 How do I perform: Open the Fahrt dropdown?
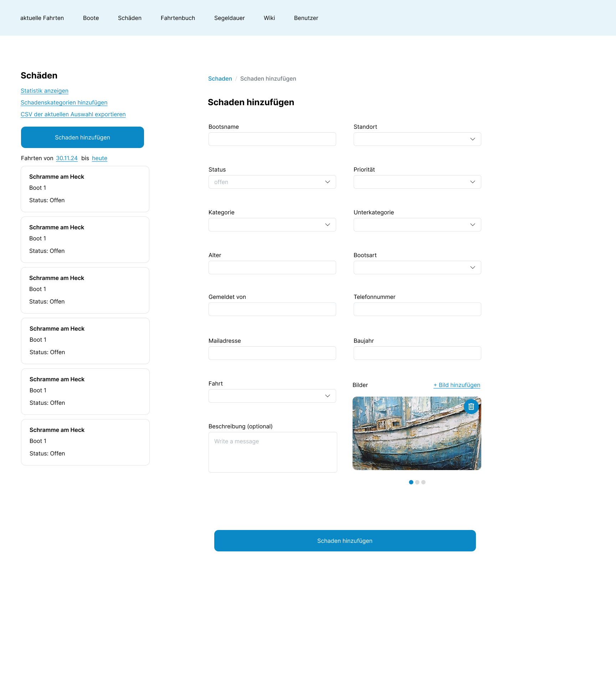(272, 396)
